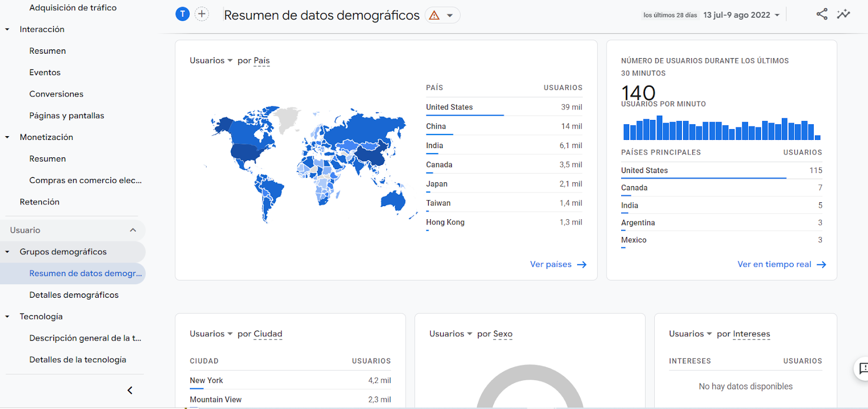Open the Insights sparkline icon
This screenshot has height=409, width=868.
pyautogui.click(x=844, y=14)
